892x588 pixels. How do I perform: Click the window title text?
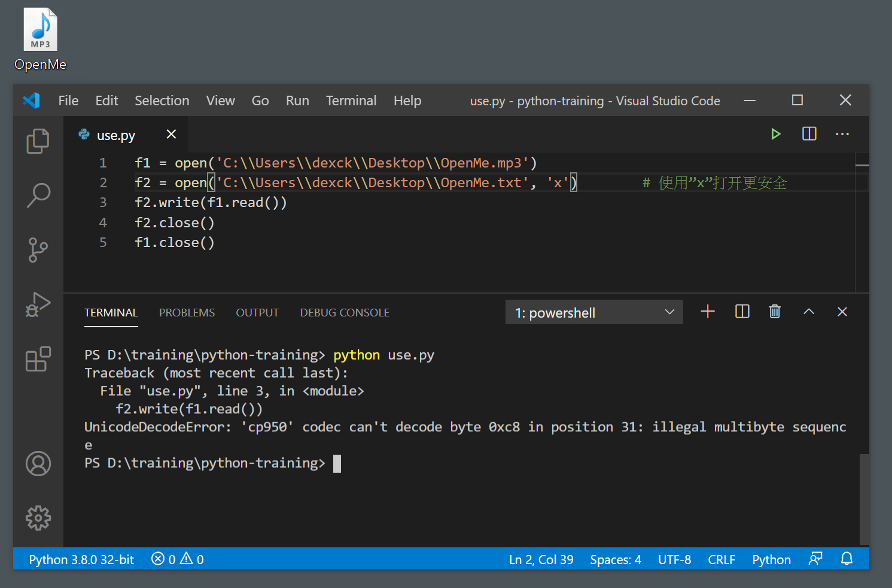[x=595, y=101]
